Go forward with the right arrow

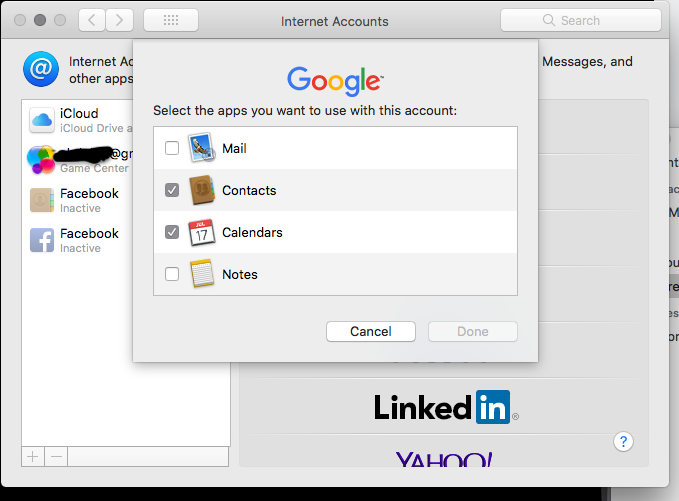click(x=120, y=20)
